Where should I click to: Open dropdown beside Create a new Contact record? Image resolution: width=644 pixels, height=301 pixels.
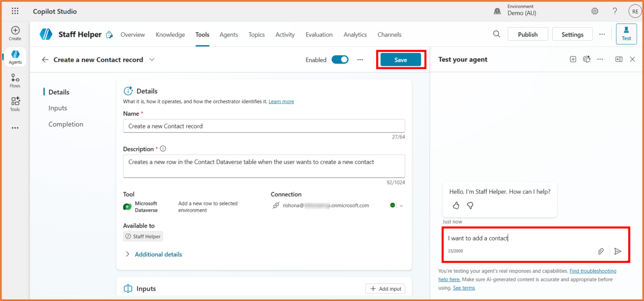(x=152, y=60)
